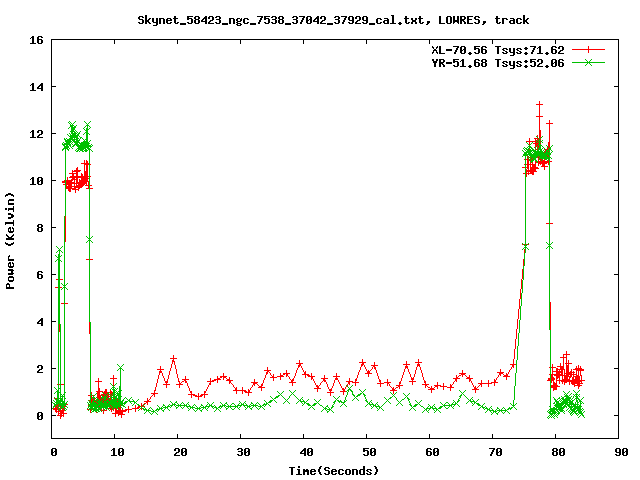Click the y-axis tick label 10
The height and width of the screenshot is (480, 640).
pos(36,181)
